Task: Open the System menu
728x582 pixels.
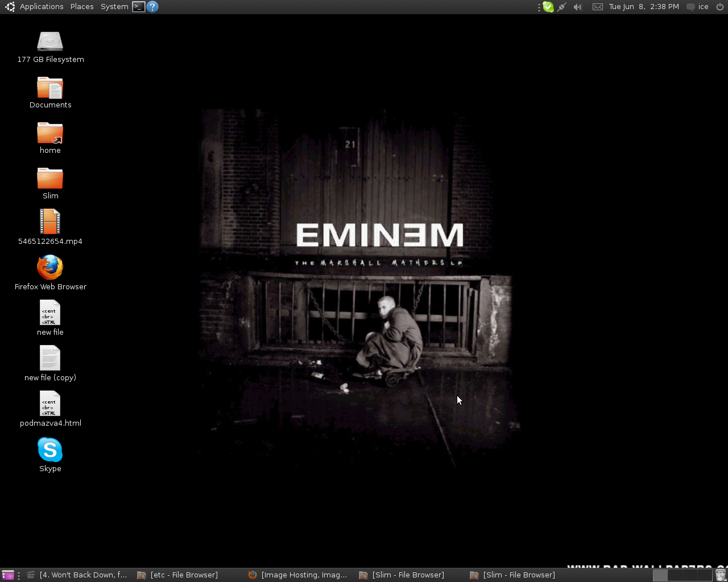Action: tap(114, 7)
